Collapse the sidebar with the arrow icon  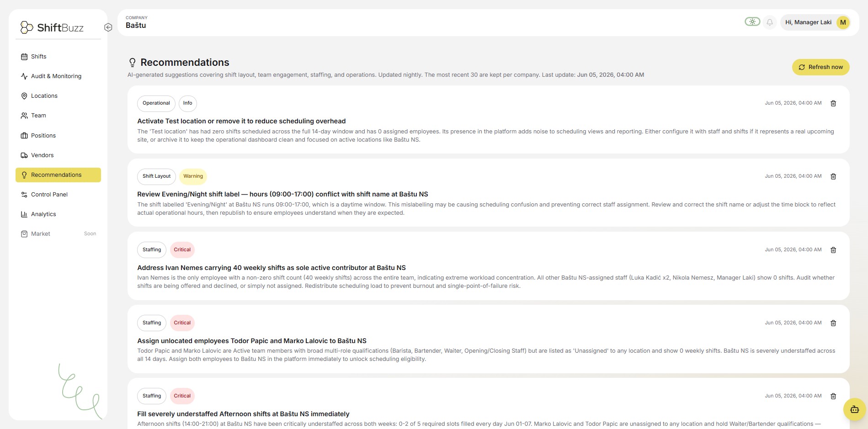pos(108,27)
